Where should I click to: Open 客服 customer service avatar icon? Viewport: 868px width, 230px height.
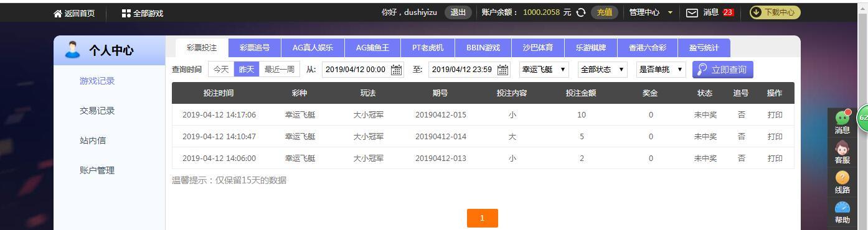pos(842,147)
